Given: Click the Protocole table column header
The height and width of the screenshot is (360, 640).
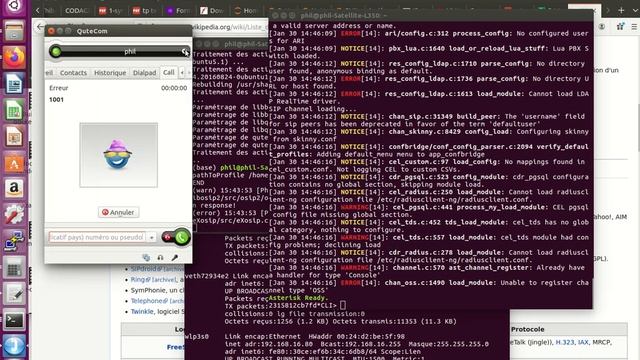Looking at the screenshot, I should tap(527, 329).
